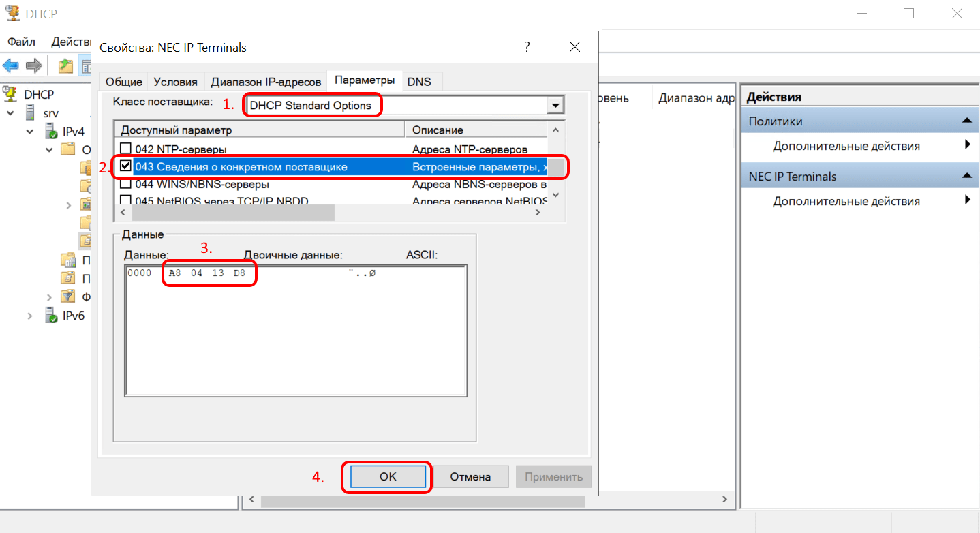
Task: Click the Forward arrow in the toolbar
Action: point(33,65)
